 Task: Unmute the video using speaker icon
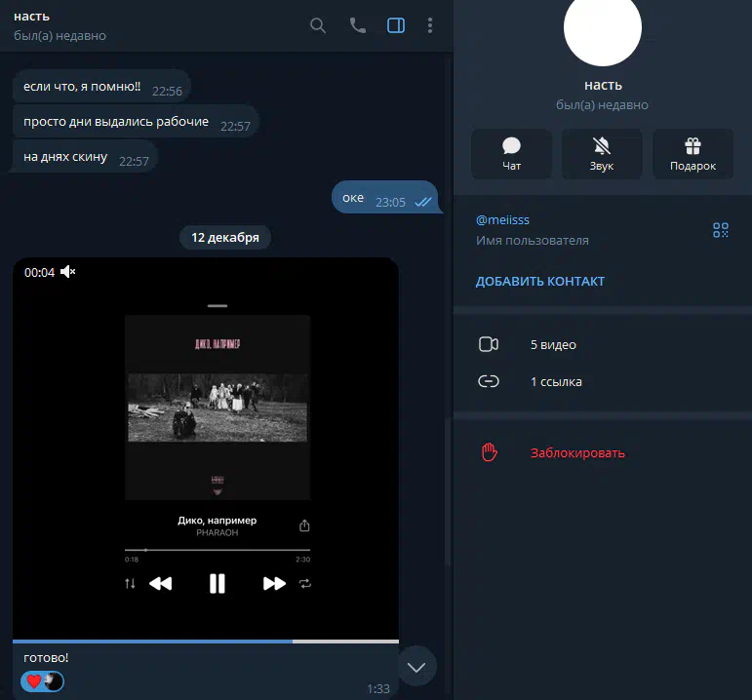(x=68, y=272)
